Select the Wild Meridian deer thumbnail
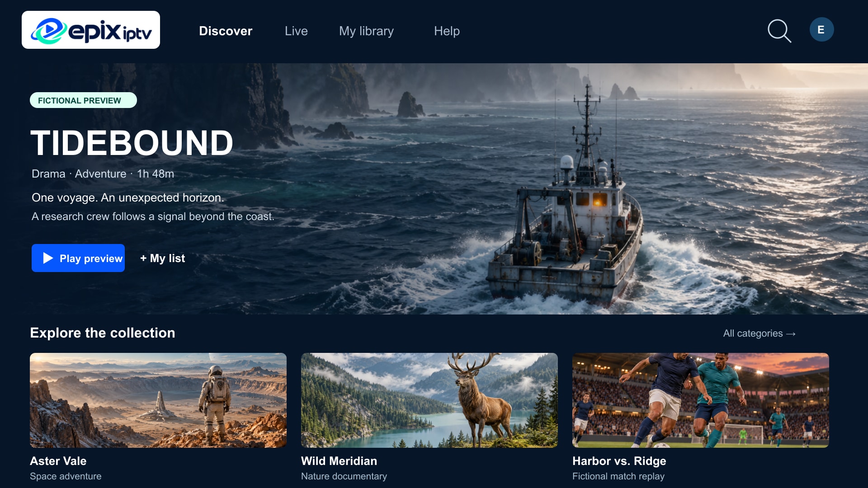Viewport: 868px width, 488px height. coord(429,400)
